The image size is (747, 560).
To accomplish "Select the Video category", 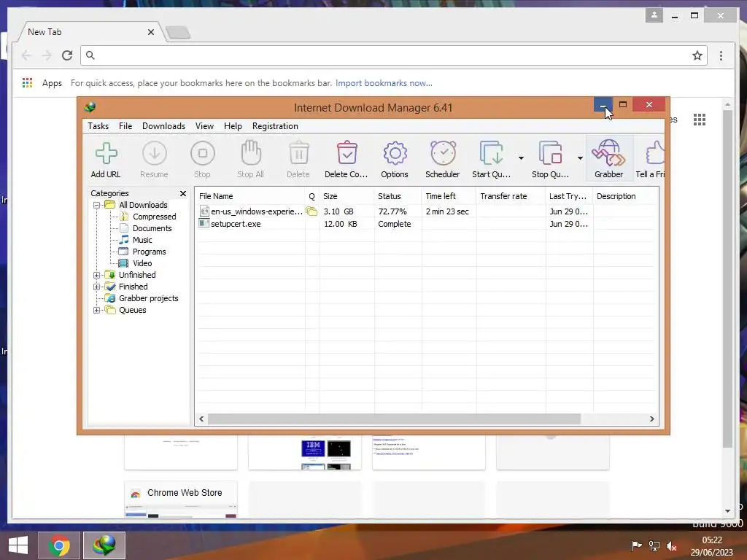I will coord(136,263).
